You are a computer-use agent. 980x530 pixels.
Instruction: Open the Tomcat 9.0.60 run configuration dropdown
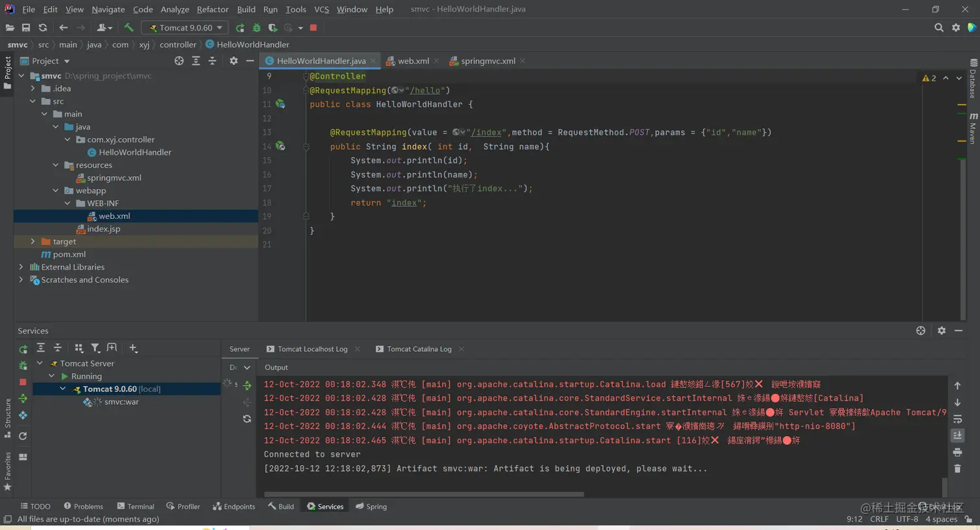[x=185, y=28]
